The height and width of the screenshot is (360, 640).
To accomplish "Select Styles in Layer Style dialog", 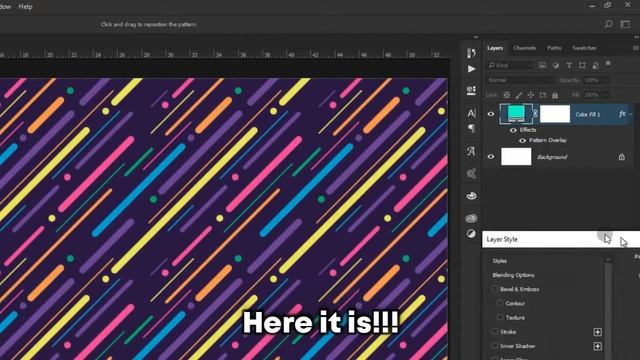I will (x=500, y=261).
